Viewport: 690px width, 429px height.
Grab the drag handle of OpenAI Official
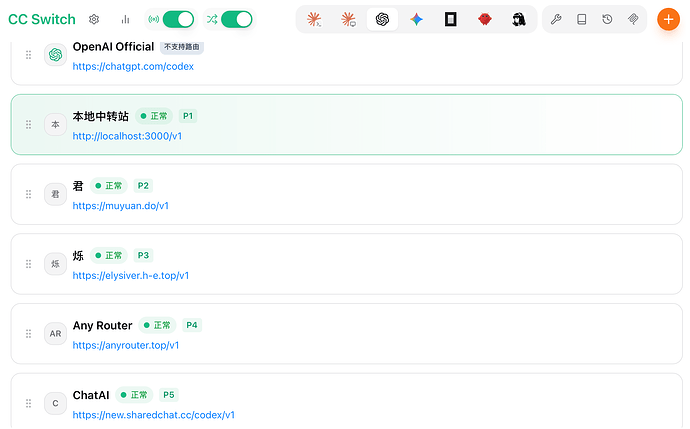point(29,55)
